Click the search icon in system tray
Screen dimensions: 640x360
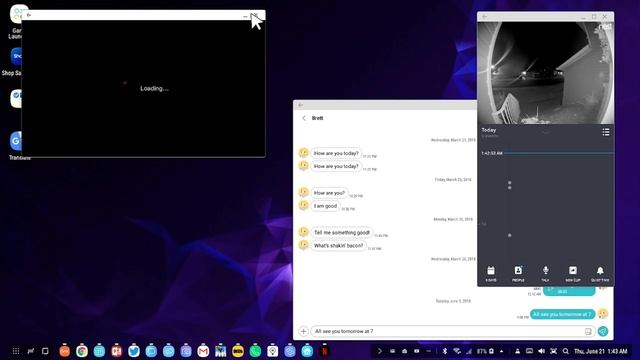[565, 351]
